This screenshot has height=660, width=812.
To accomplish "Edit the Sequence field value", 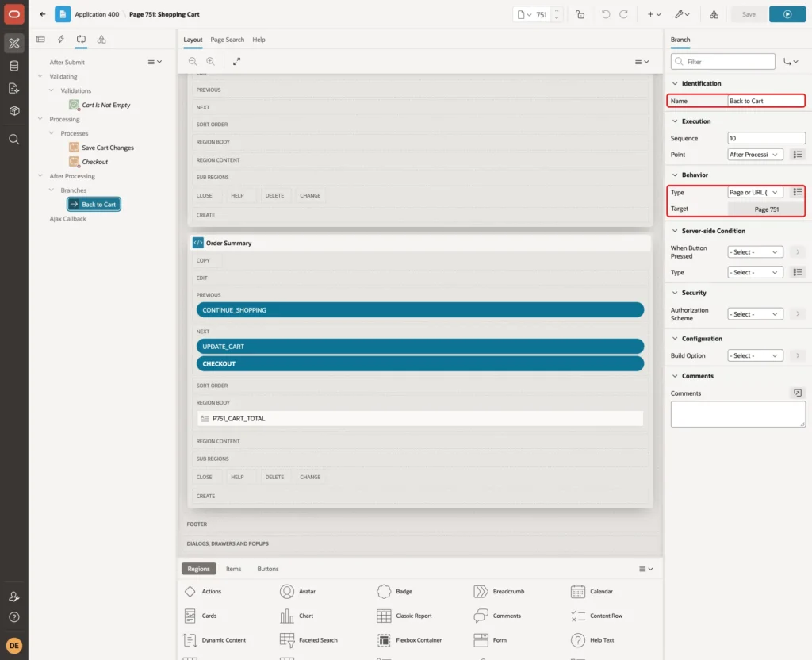I will tap(766, 138).
